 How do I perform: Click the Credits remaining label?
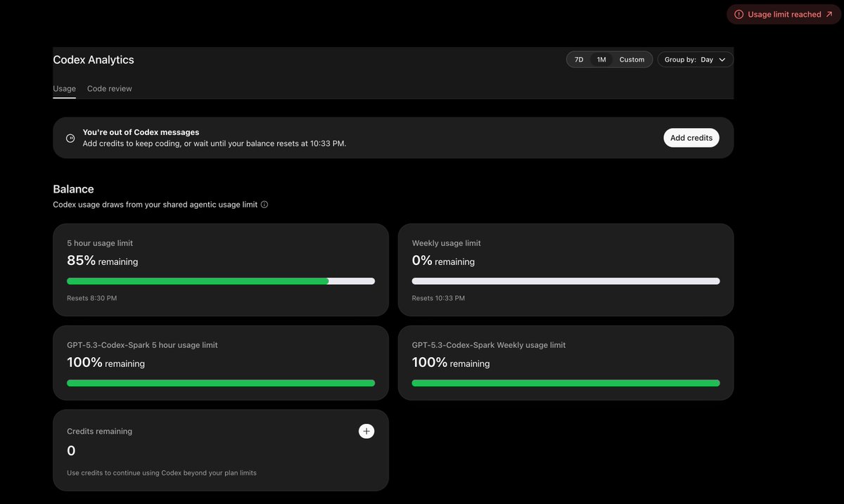pos(99,431)
